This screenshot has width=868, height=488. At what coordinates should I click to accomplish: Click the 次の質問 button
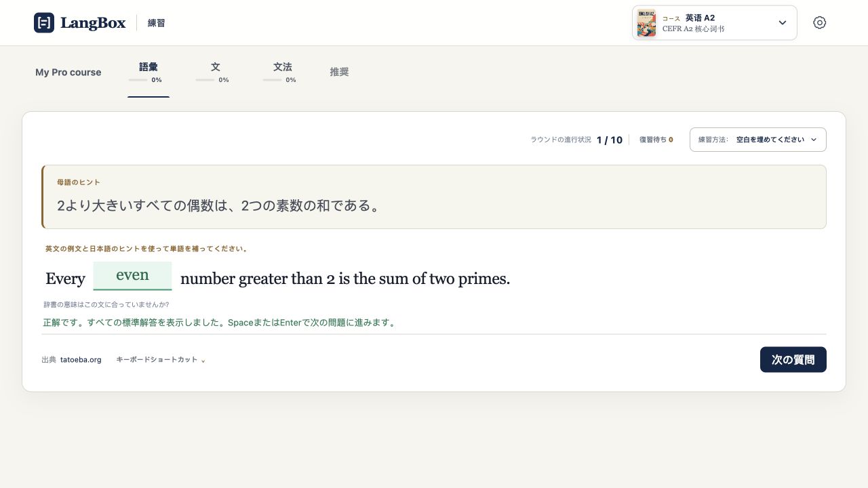793,360
